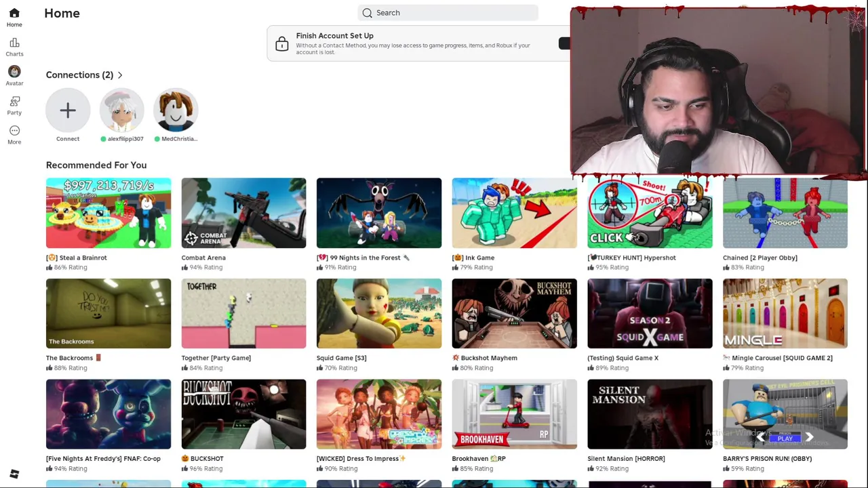Open Finish Account Set Up banner text

pos(334,36)
